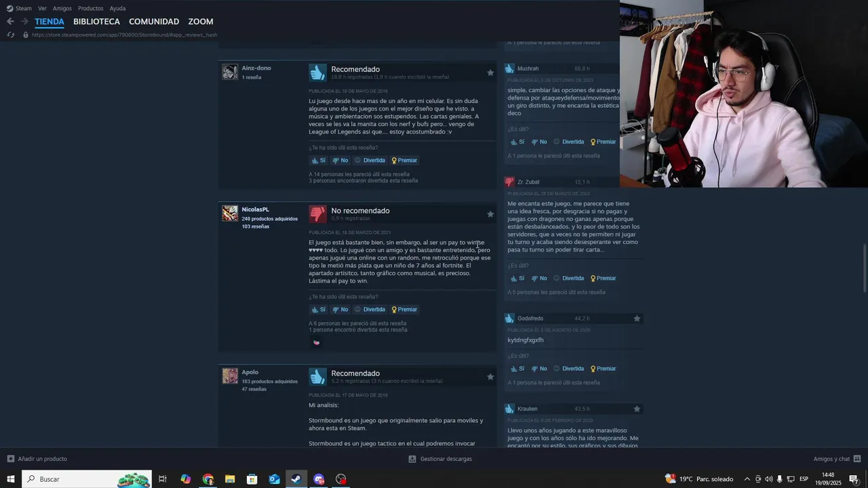
Task: Click the thumbs-up icon on Apolo's review
Action: (x=317, y=376)
